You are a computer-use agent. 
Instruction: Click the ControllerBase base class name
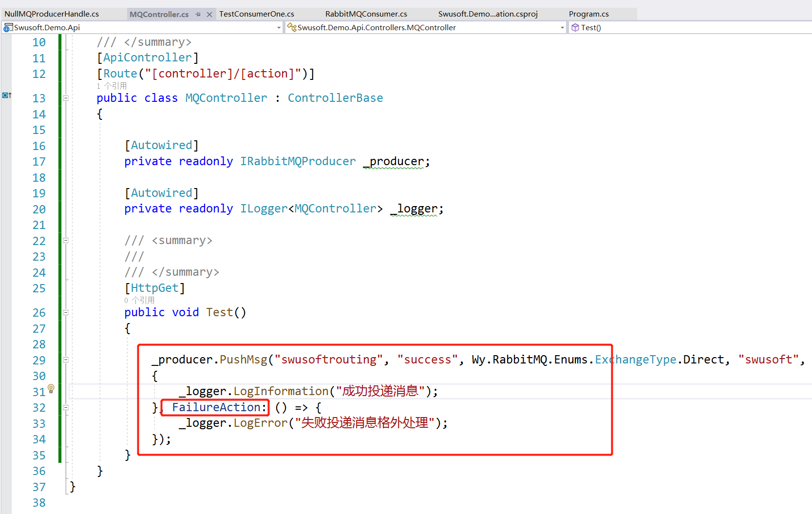(335, 98)
